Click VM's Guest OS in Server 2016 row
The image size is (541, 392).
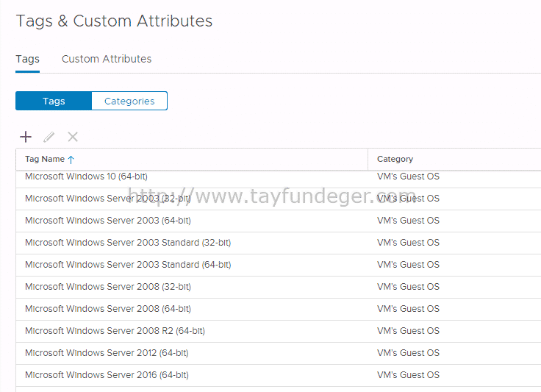408,375
